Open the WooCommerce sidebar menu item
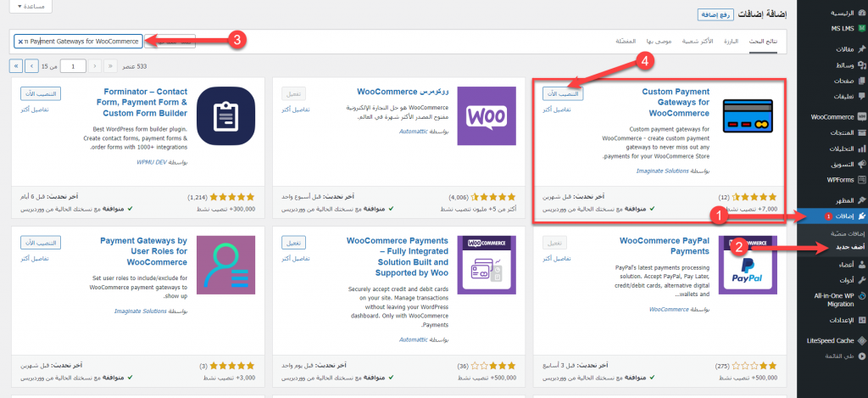868x398 pixels. (x=837, y=117)
